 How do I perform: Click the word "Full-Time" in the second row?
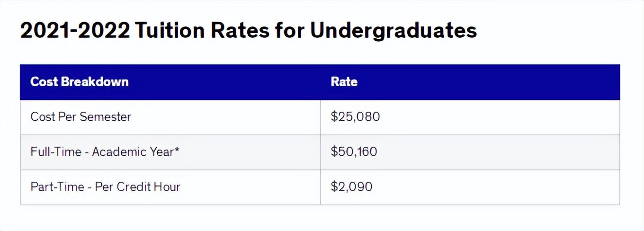click(x=55, y=152)
